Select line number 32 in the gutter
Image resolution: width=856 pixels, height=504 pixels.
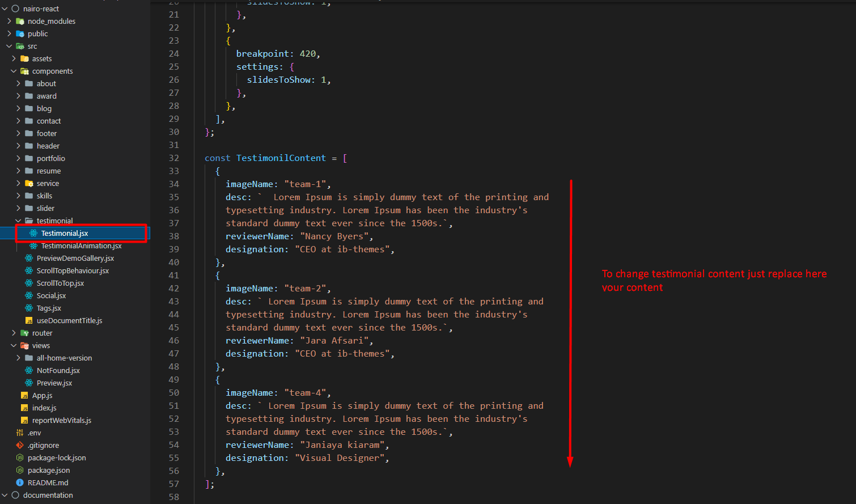(x=174, y=158)
